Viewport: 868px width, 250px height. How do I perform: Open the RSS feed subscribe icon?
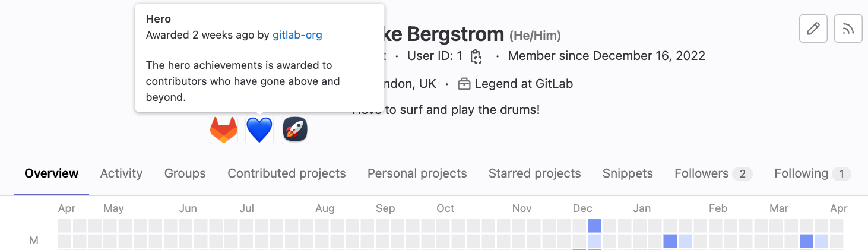click(848, 29)
